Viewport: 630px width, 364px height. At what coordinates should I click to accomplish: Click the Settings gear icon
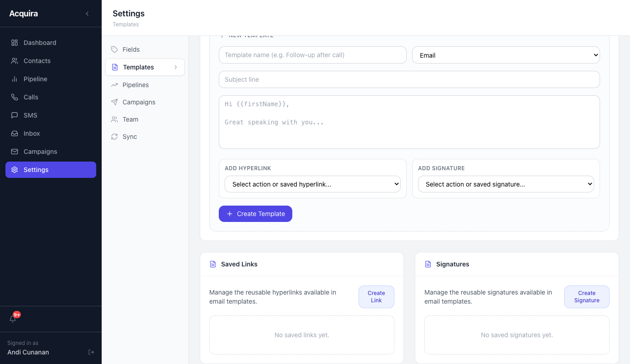tap(14, 169)
